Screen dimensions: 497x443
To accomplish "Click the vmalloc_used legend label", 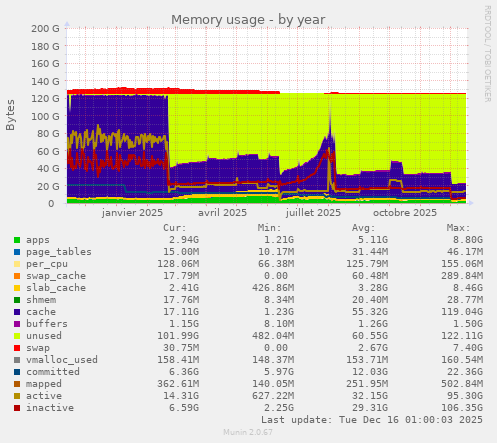I will pyautogui.click(x=62, y=360).
